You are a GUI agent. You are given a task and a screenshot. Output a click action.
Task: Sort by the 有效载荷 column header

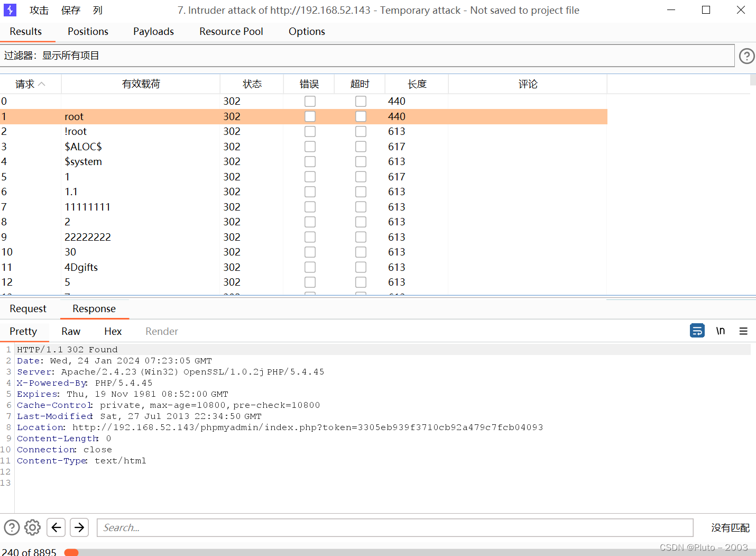pos(141,84)
